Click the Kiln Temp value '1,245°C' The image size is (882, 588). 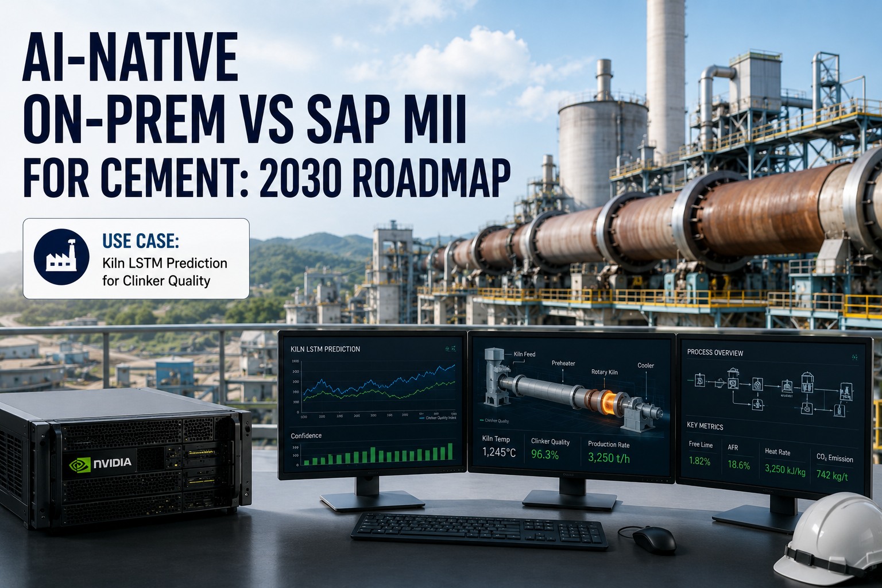coord(499,452)
